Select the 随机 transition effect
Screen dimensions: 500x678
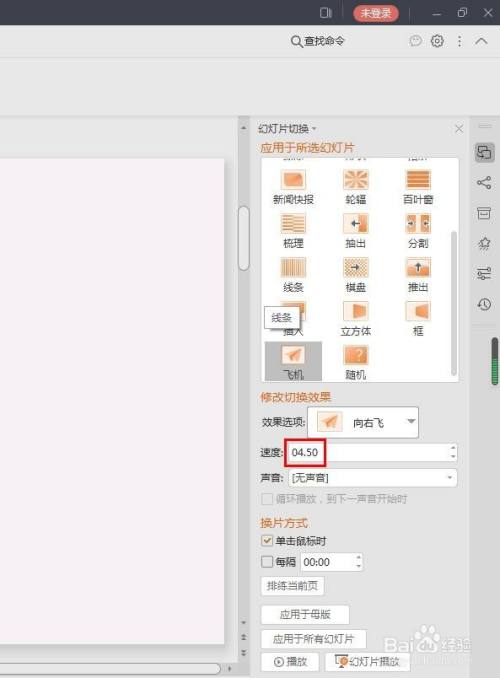click(x=356, y=362)
